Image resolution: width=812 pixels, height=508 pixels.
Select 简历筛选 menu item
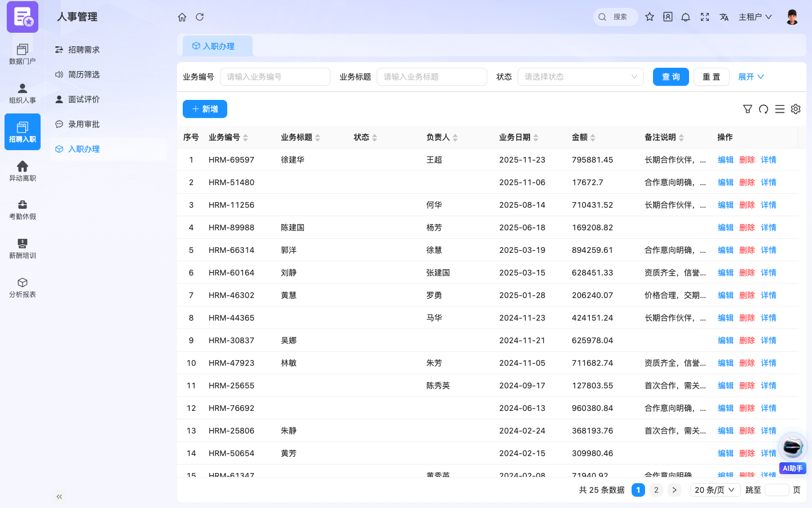[x=108, y=75]
